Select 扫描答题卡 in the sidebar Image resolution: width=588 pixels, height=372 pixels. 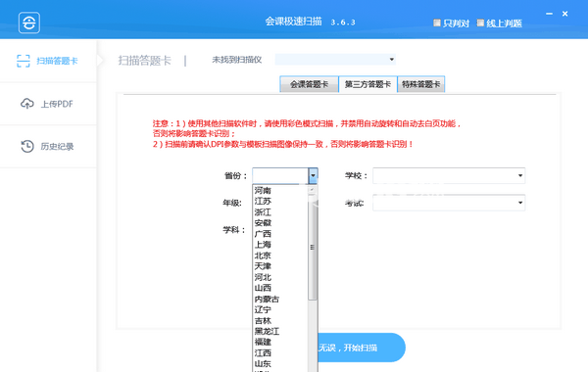click(48, 61)
